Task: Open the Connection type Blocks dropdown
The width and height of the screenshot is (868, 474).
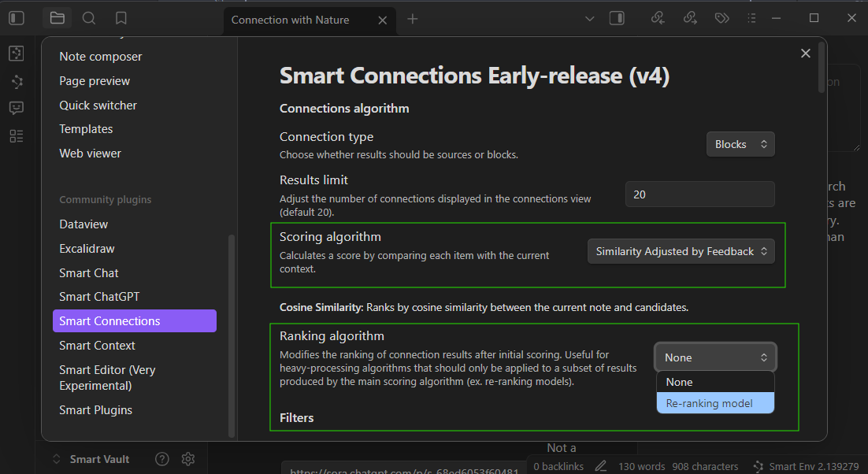Action: (x=740, y=144)
